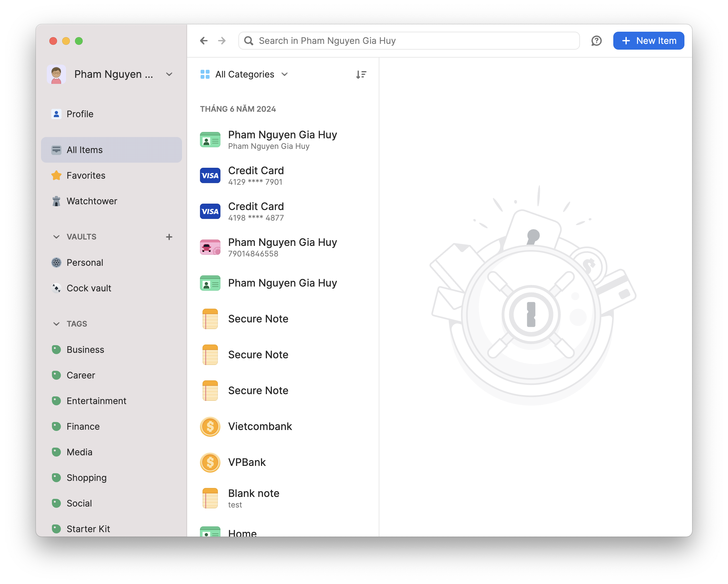Click the help question mark button
The height and width of the screenshot is (584, 728).
[x=596, y=41]
